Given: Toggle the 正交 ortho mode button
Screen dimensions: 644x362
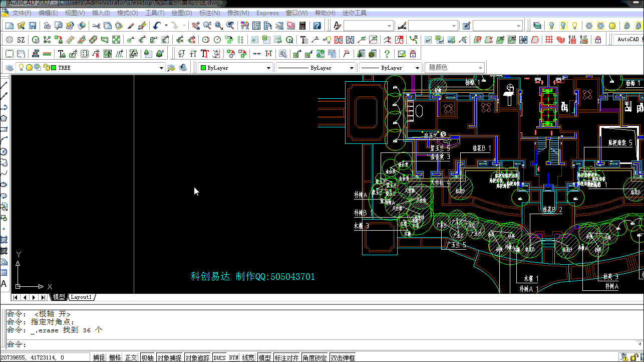Looking at the screenshot, I should (x=131, y=357).
